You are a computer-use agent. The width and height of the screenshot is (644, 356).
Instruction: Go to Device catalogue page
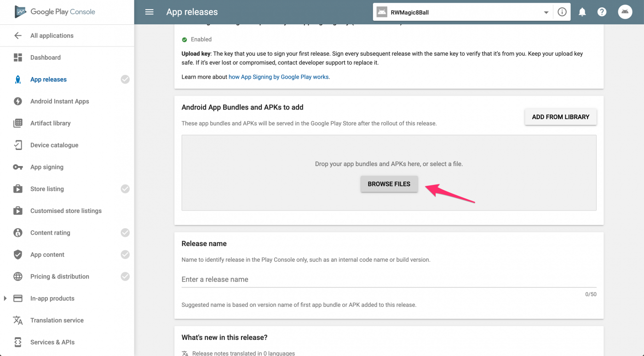54,145
